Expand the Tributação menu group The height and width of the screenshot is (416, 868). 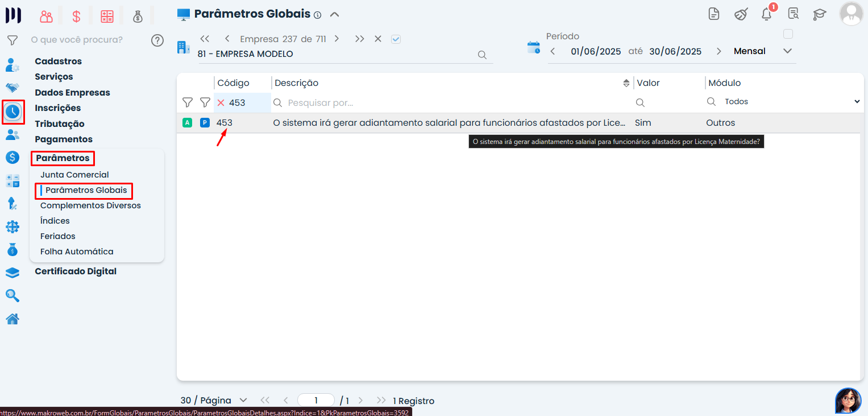[60, 124]
